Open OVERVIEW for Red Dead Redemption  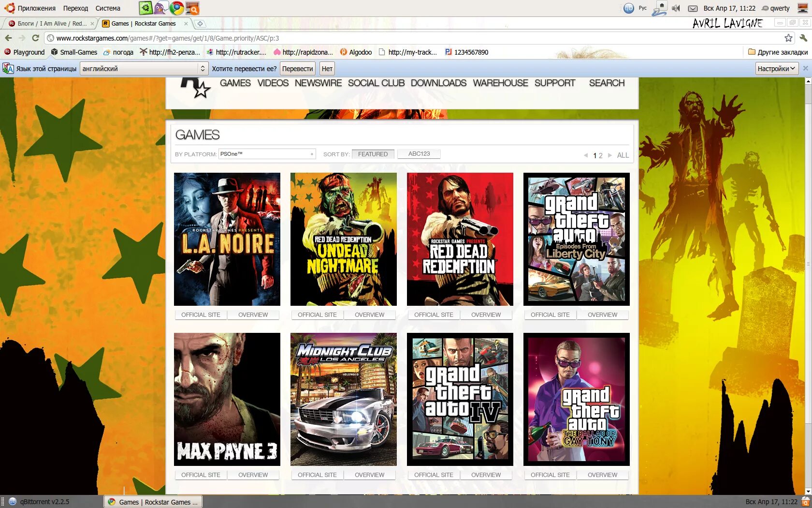click(486, 315)
